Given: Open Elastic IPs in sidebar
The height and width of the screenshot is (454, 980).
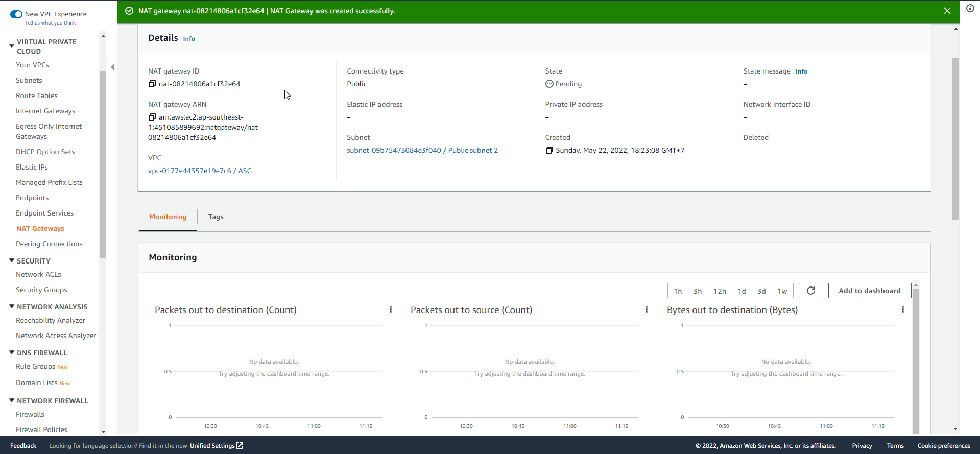Looking at the screenshot, I should (32, 167).
